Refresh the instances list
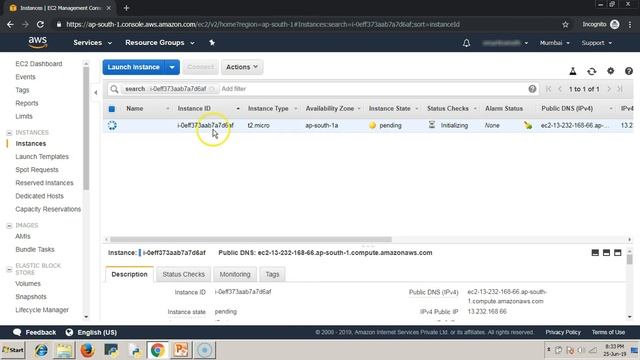Viewport: 640px width, 360px height. point(591,71)
